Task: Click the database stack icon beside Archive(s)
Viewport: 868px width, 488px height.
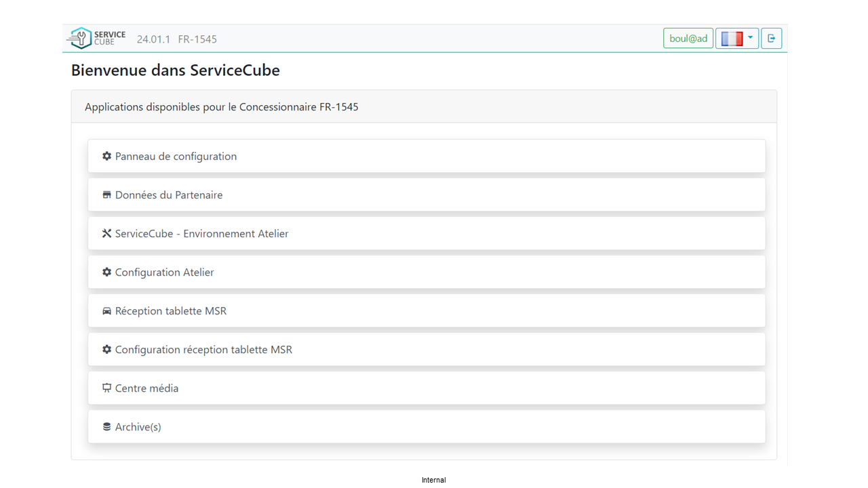Action: pos(106,427)
